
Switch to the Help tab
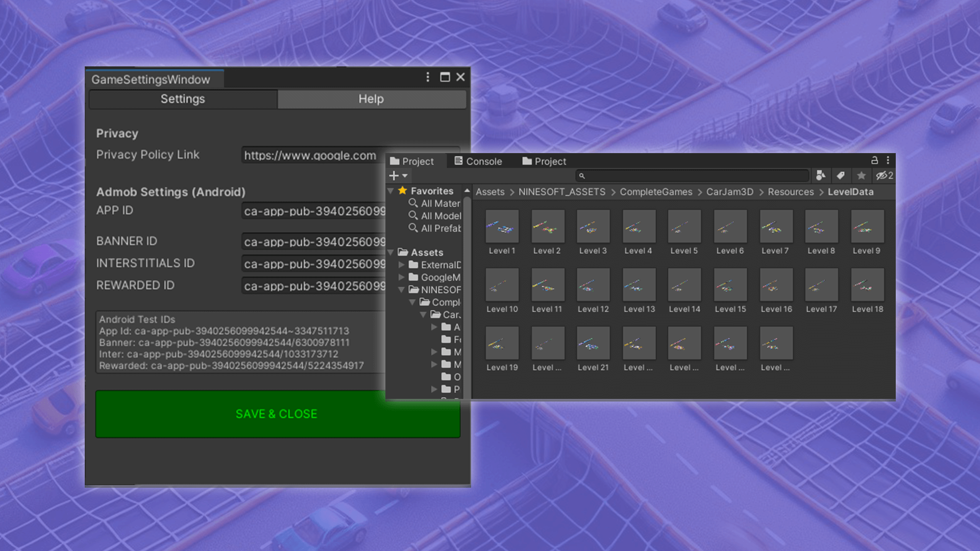[x=371, y=99]
